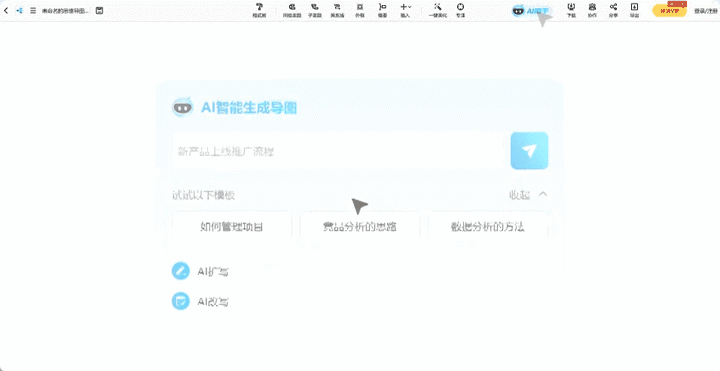Click the yellow VIP upgrade button
Screen dimensions: 720x371
point(669,11)
